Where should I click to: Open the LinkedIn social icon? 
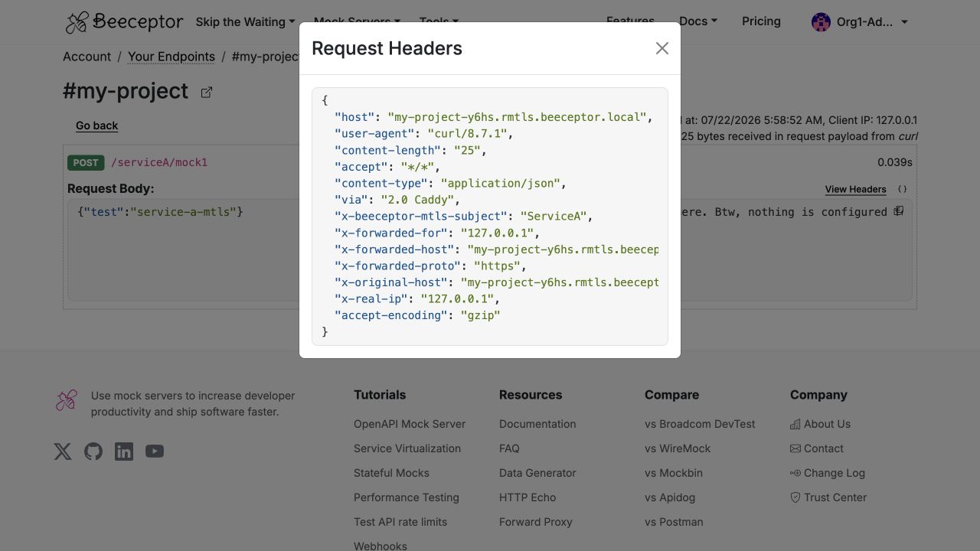point(124,452)
